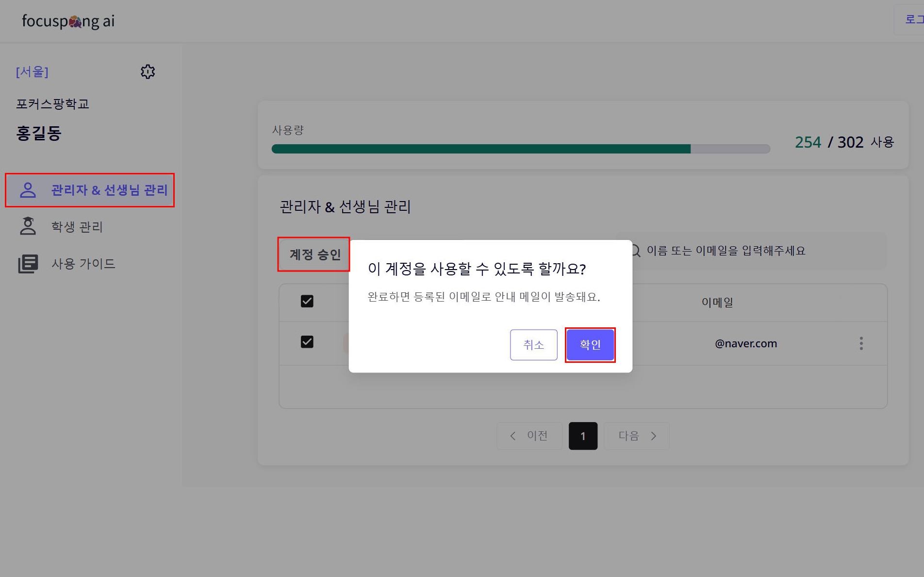The image size is (924, 577).
Task: Click the search magnifier icon
Action: (635, 251)
